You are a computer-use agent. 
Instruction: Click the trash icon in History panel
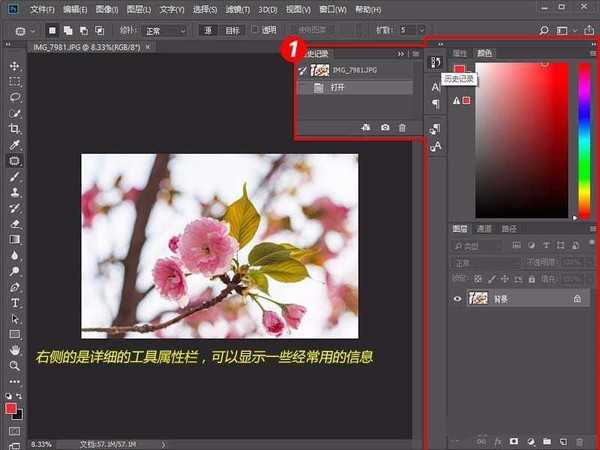click(402, 128)
